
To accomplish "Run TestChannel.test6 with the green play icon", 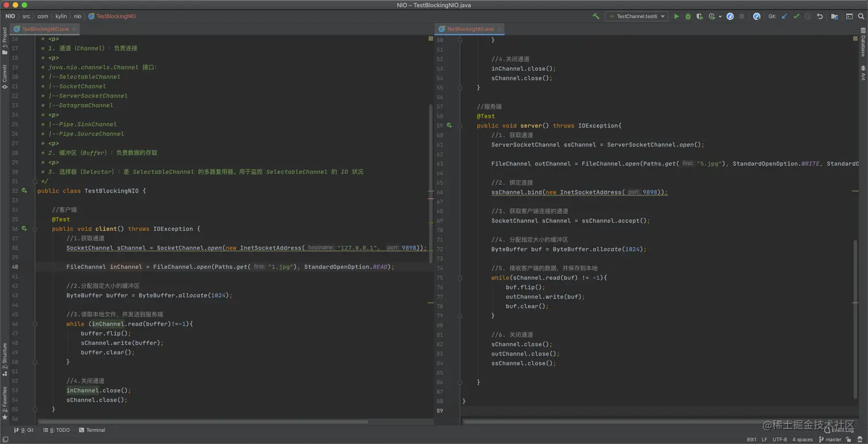I will click(x=676, y=17).
